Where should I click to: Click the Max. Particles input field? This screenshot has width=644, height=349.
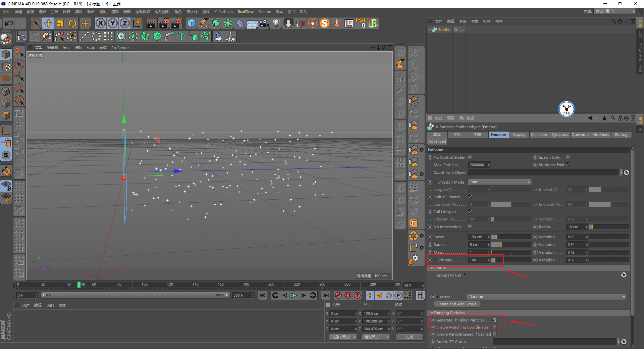click(478, 165)
